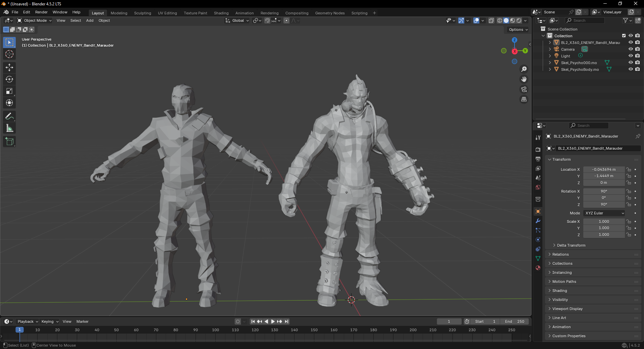The width and height of the screenshot is (644, 349).
Task: Toggle X-ray display mode
Action: (x=491, y=20)
